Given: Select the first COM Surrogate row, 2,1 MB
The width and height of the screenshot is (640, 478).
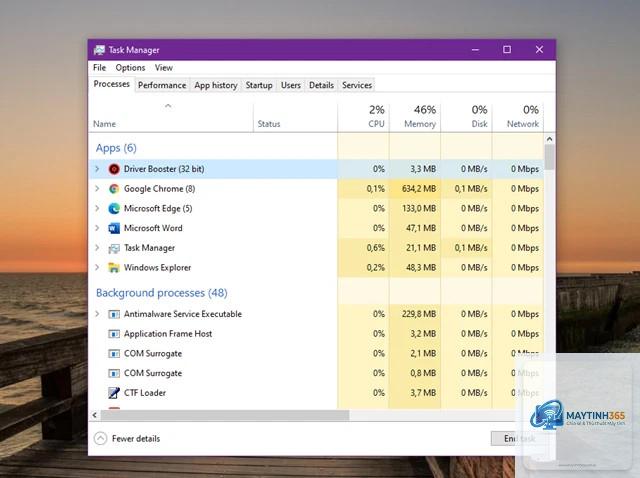Looking at the screenshot, I should (316, 353).
